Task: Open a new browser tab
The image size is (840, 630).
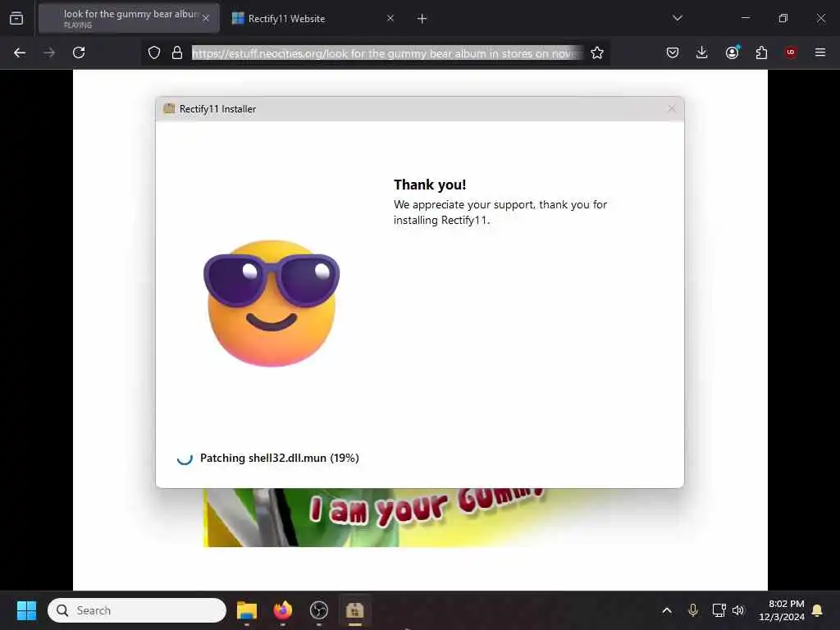Action: click(422, 19)
